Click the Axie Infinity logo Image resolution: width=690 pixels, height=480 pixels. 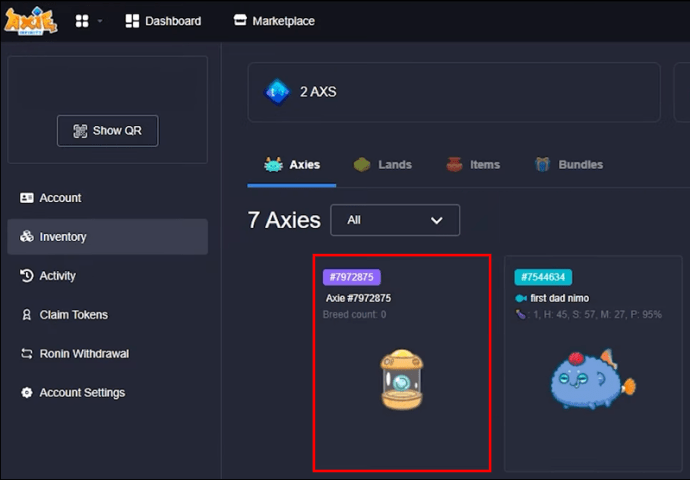30,21
